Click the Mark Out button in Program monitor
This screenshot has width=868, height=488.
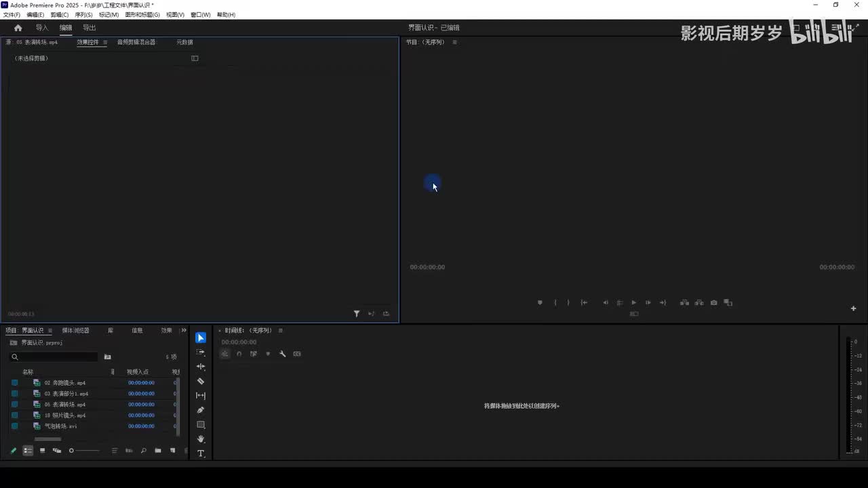(x=568, y=303)
